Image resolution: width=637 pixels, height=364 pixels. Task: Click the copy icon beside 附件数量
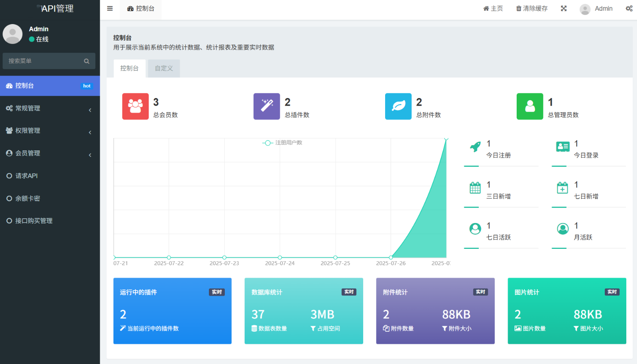[x=386, y=328]
